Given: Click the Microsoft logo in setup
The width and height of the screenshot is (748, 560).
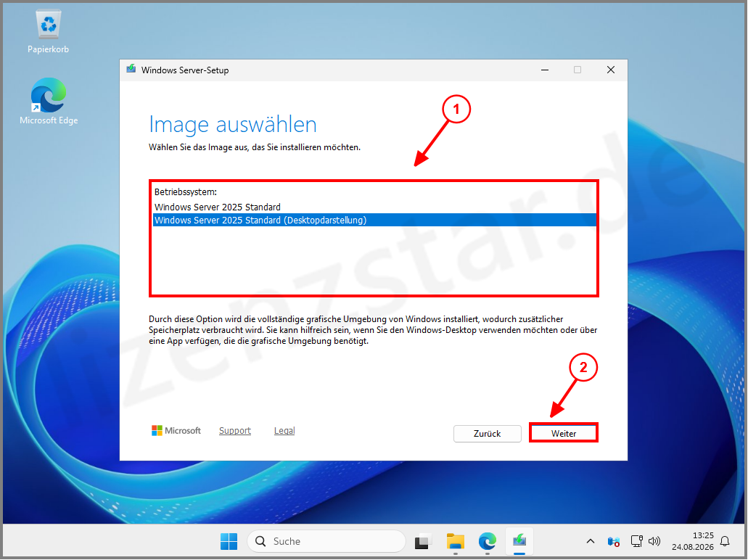Looking at the screenshot, I should [176, 431].
